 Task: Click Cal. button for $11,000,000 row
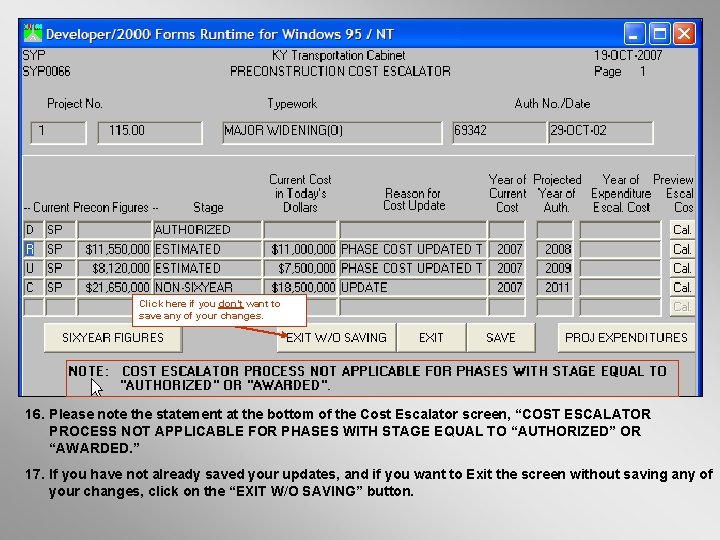(x=682, y=249)
